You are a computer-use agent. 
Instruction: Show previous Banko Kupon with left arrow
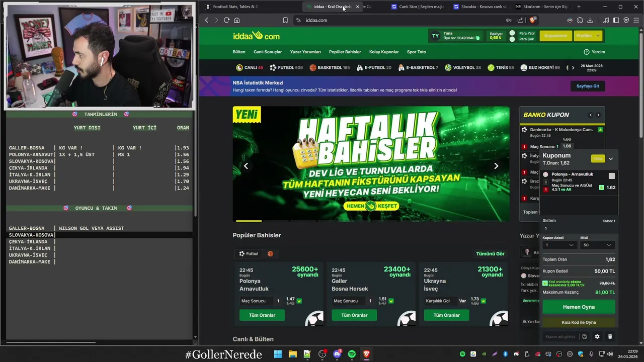(x=591, y=115)
